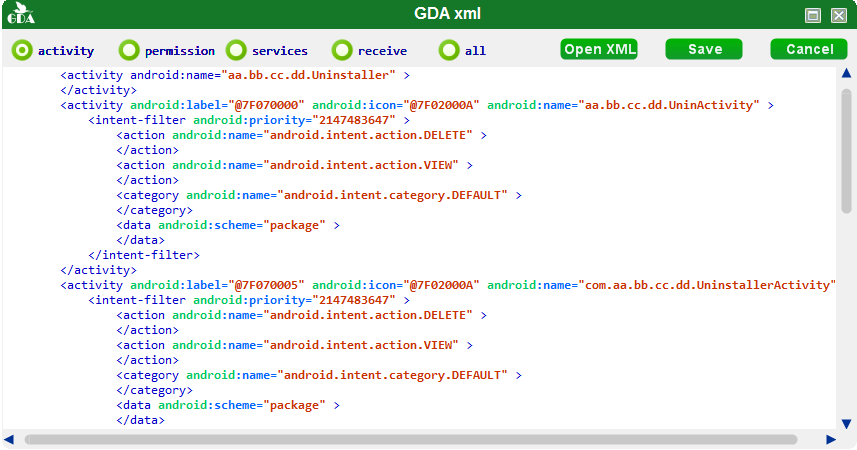Click the vertical scrollbar thumb
The height and width of the screenshot is (450, 857).
[x=847, y=150]
